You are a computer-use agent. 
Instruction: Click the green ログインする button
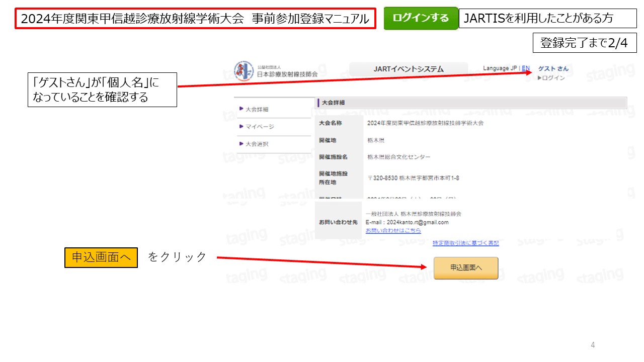point(421,18)
